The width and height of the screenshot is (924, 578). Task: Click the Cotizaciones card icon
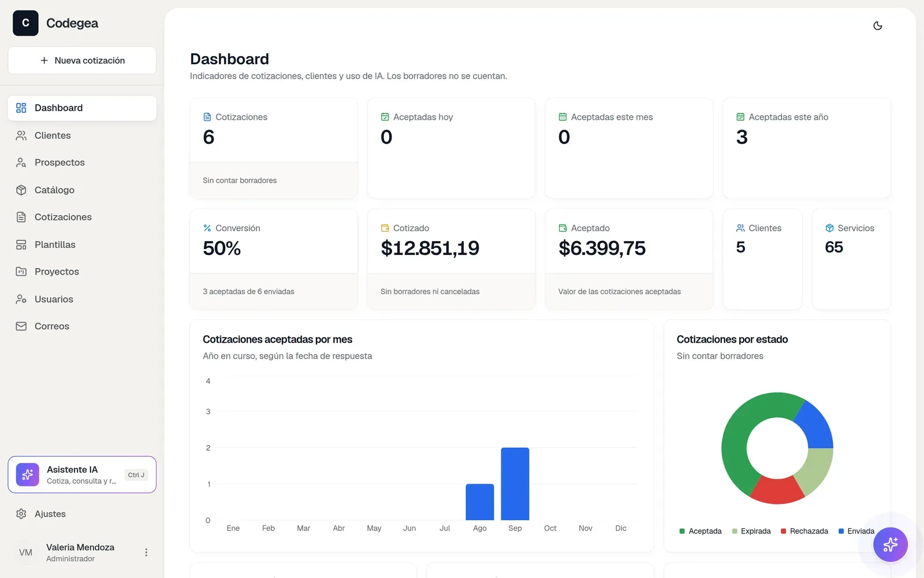[207, 117]
